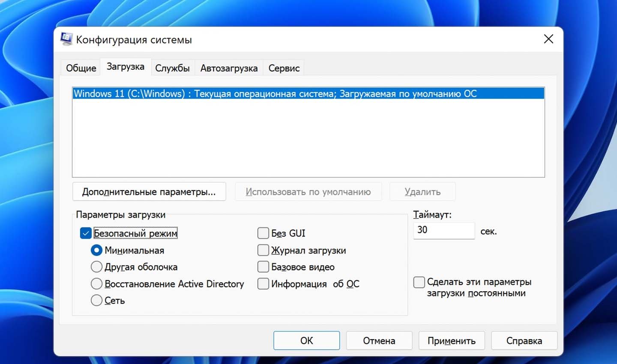Open the Сервис tab
This screenshot has width=617, height=364.
tap(284, 68)
